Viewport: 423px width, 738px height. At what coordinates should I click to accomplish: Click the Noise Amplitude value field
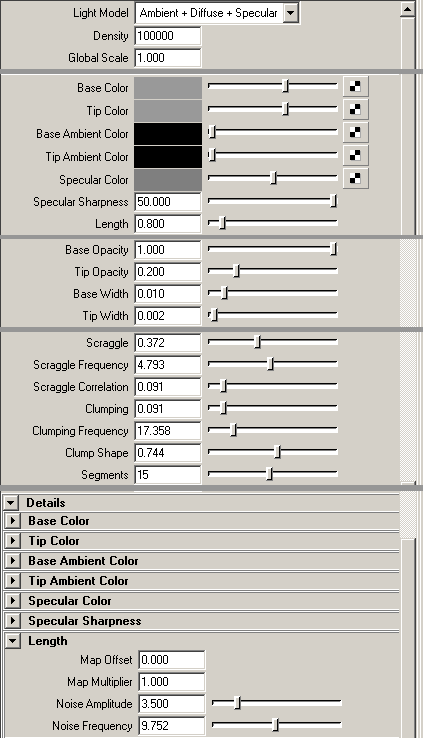tap(172, 704)
